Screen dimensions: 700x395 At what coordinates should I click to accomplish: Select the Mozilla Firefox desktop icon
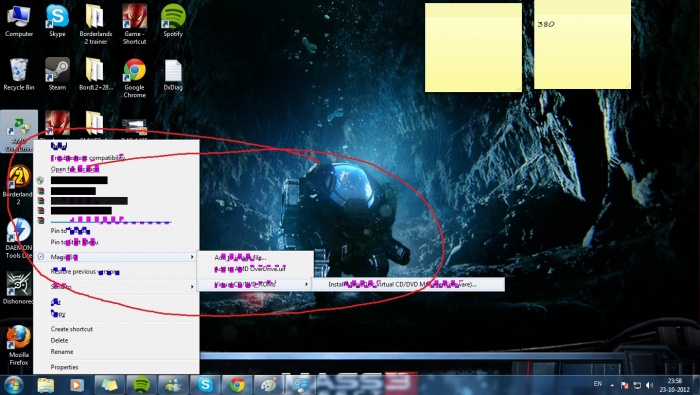(x=19, y=345)
